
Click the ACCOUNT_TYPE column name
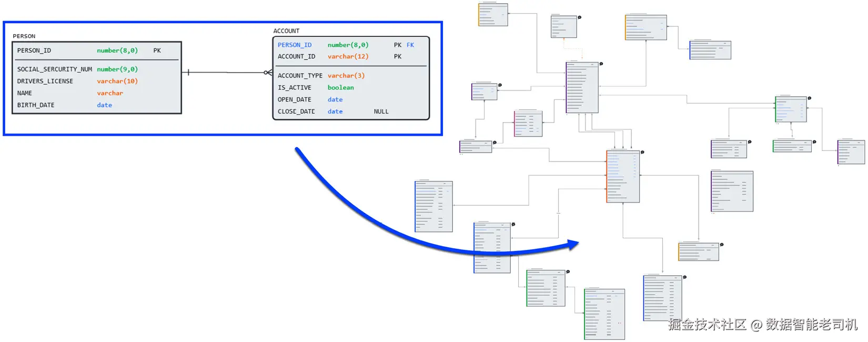click(300, 76)
